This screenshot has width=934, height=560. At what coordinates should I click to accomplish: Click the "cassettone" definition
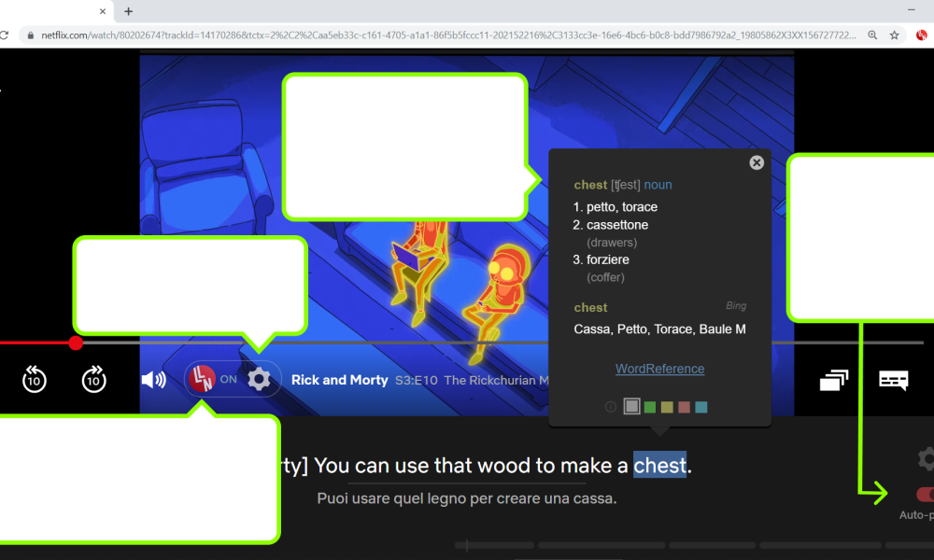617,225
